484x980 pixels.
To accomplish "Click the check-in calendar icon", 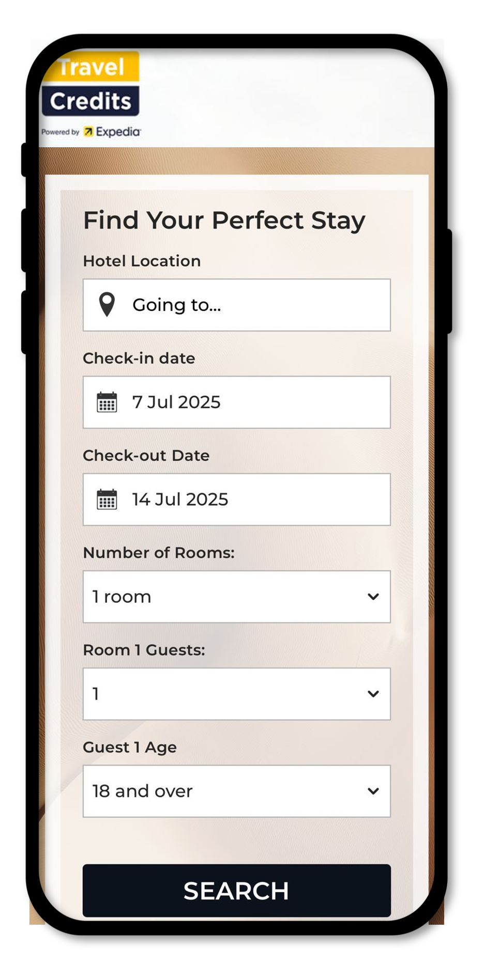I will [107, 402].
